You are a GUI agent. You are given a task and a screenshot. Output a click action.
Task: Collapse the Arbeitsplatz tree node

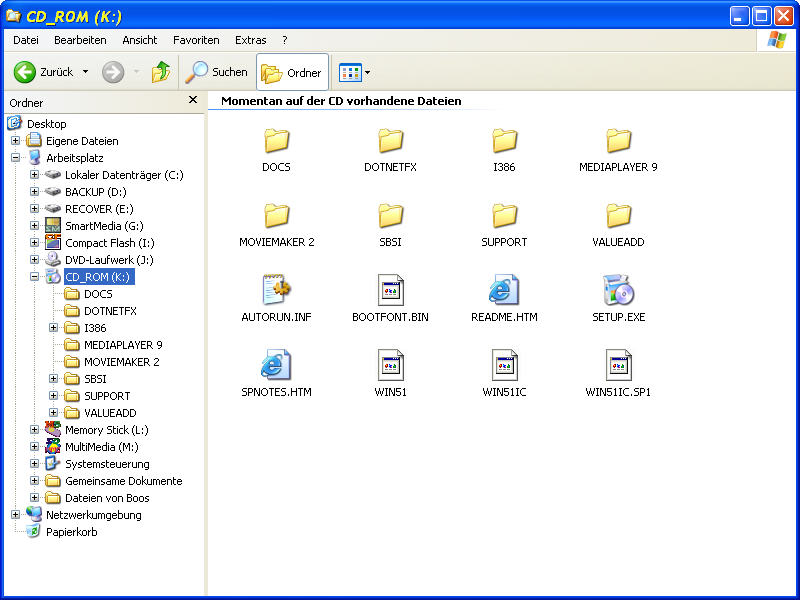tap(15, 158)
